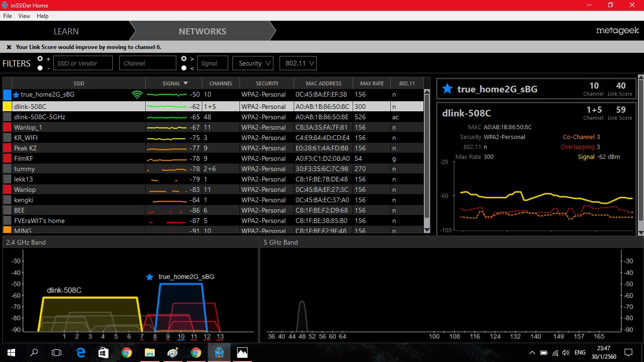Switch to inSSIDer taskbar icon
The width and height of the screenshot is (644, 362).
[x=219, y=352]
